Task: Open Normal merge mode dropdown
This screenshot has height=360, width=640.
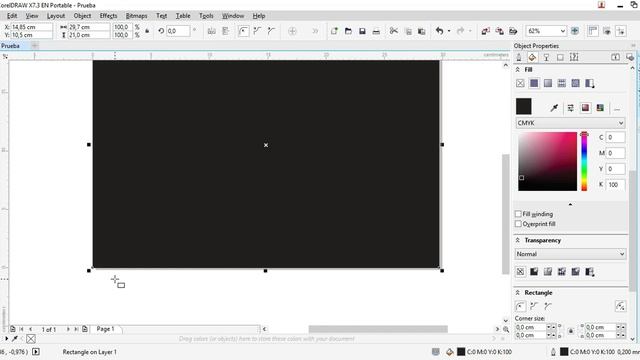Action: coord(570,254)
